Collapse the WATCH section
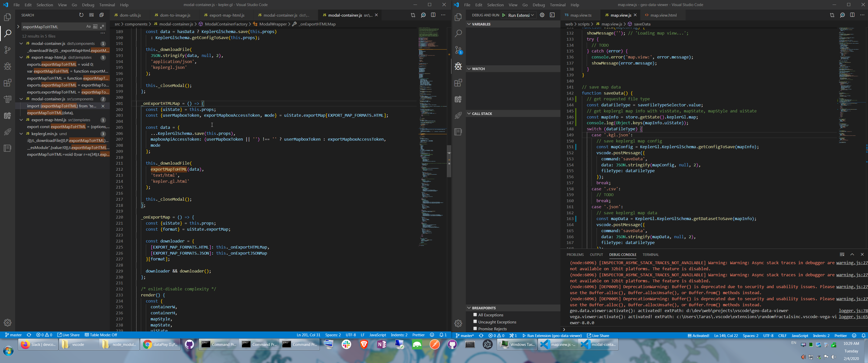 pyautogui.click(x=469, y=69)
